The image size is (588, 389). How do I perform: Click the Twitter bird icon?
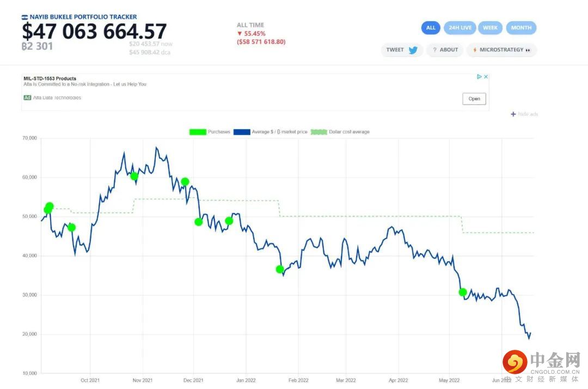(x=413, y=50)
